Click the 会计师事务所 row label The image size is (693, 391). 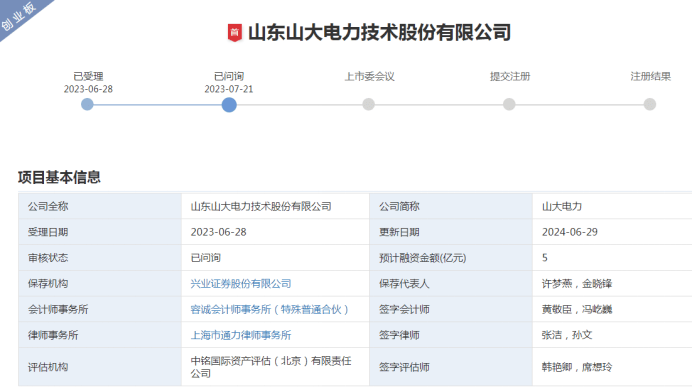coord(58,309)
